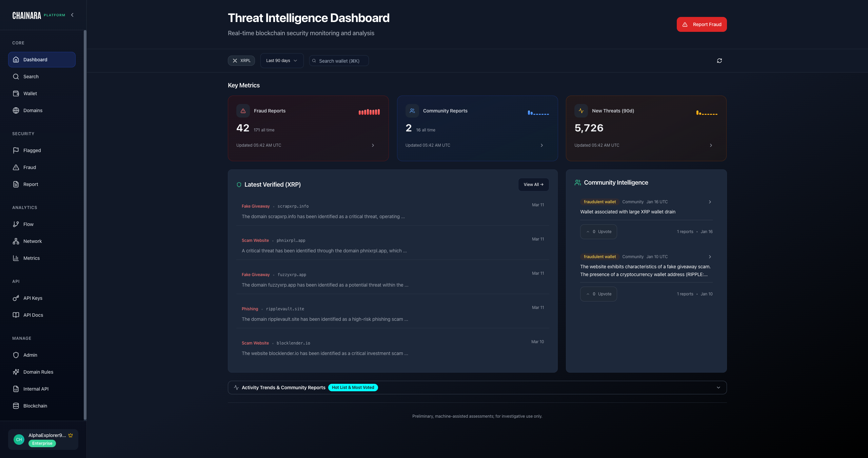
Task: Remove the XRPL filter chip
Action: pos(235,61)
